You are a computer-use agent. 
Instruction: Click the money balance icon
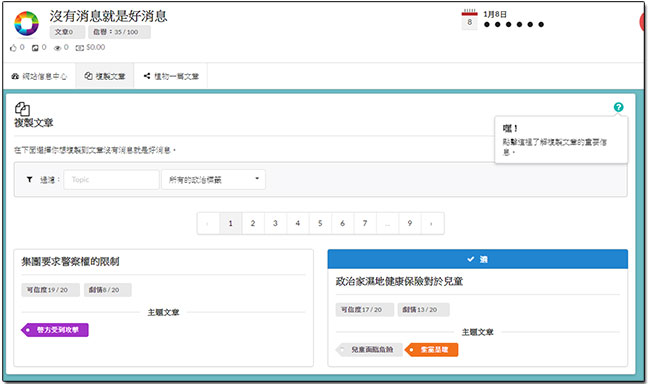79,48
